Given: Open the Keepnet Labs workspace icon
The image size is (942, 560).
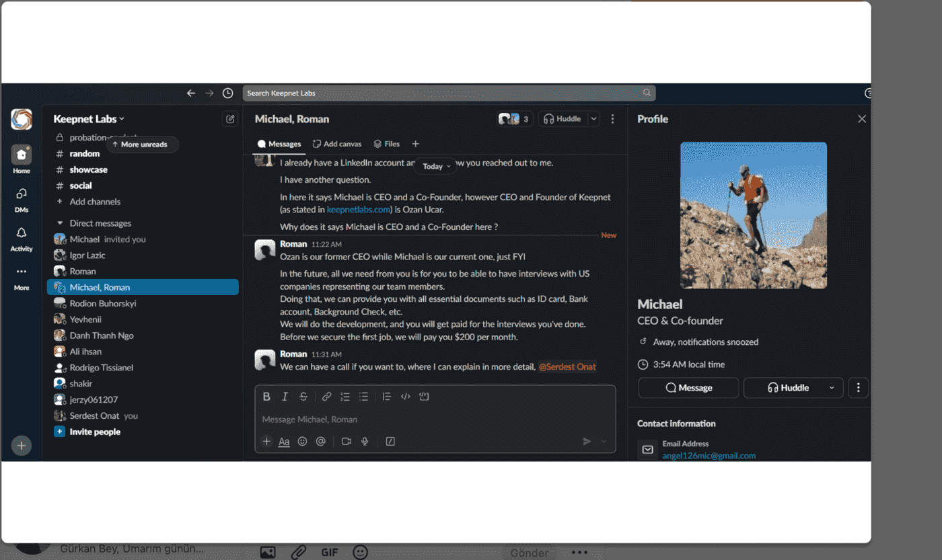Looking at the screenshot, I should coord(22,119).
